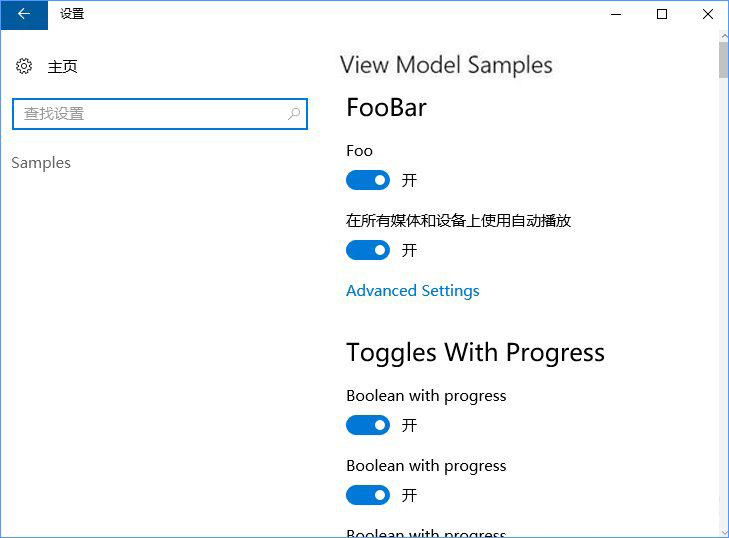Maximize the 设置 window
The height and width of the screenshot is (538, 729).
coord(661,14)
